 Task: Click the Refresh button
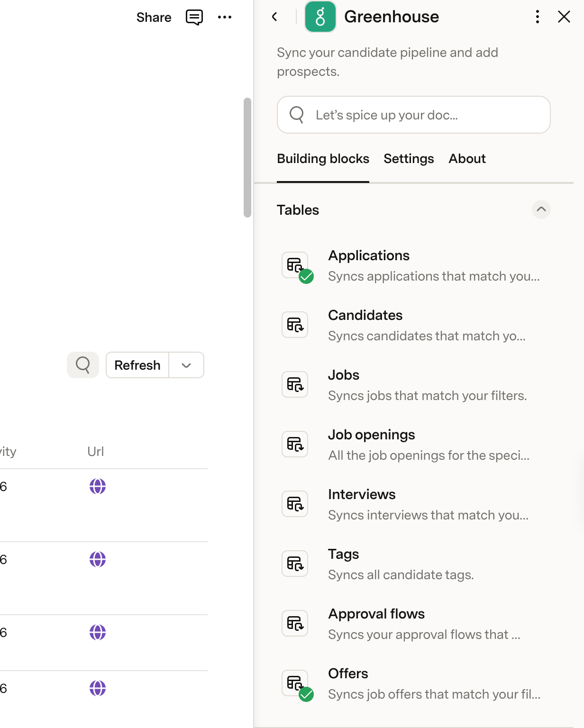click(x=137, y=365)
